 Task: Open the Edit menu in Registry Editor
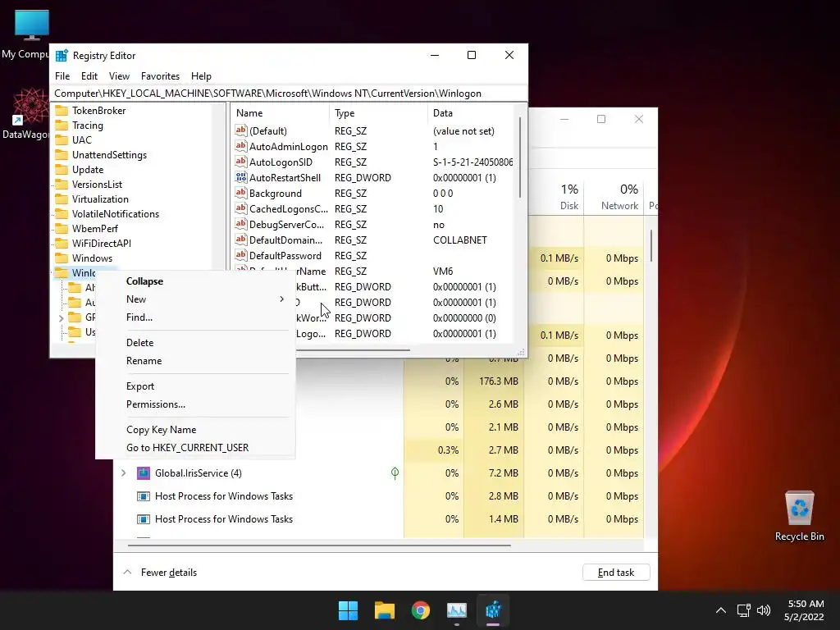89,76
